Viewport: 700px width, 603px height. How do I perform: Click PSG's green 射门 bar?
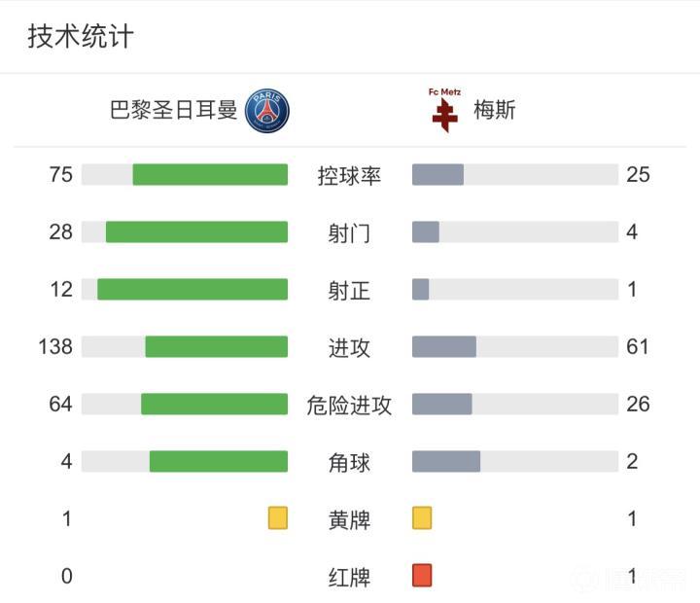pos(196,232)
